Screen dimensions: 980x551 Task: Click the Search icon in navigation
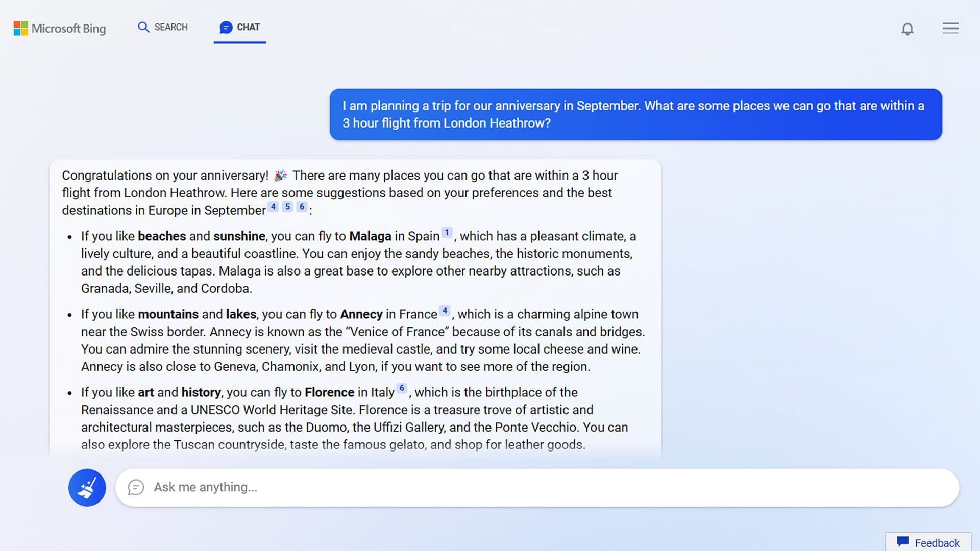point(143,26)
